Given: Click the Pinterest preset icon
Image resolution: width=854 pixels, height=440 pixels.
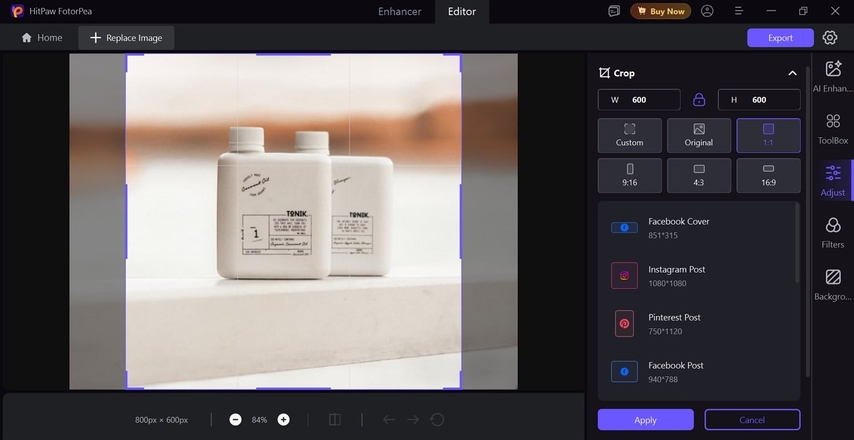Looking at the screenshot, I should pyautogui.click(x=624, y=323).
